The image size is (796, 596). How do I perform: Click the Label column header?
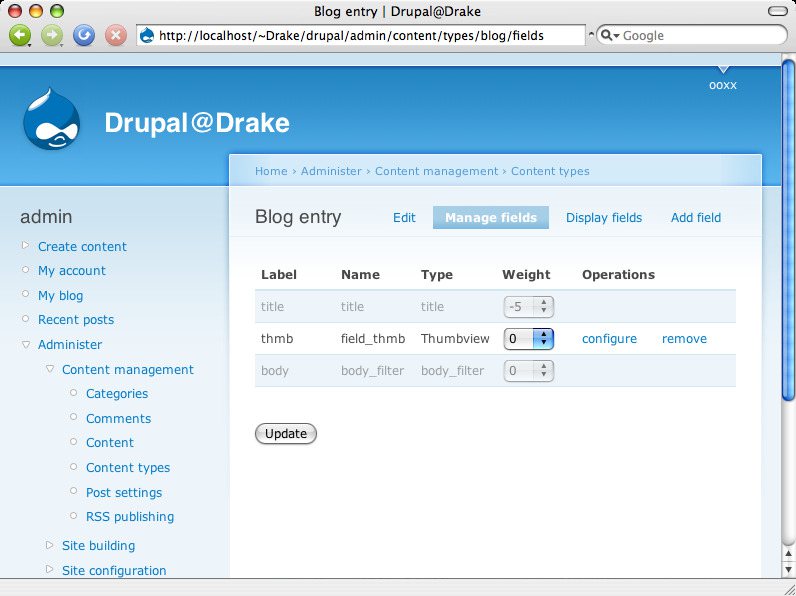279,275
